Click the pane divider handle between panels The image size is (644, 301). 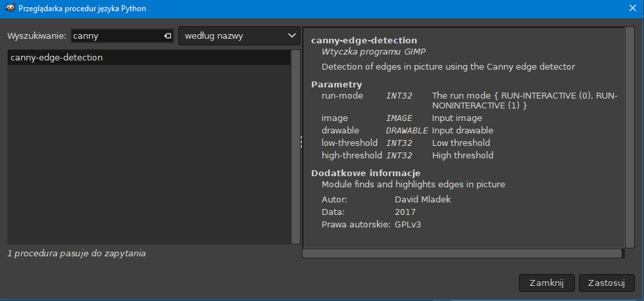[x=301, y=142]
